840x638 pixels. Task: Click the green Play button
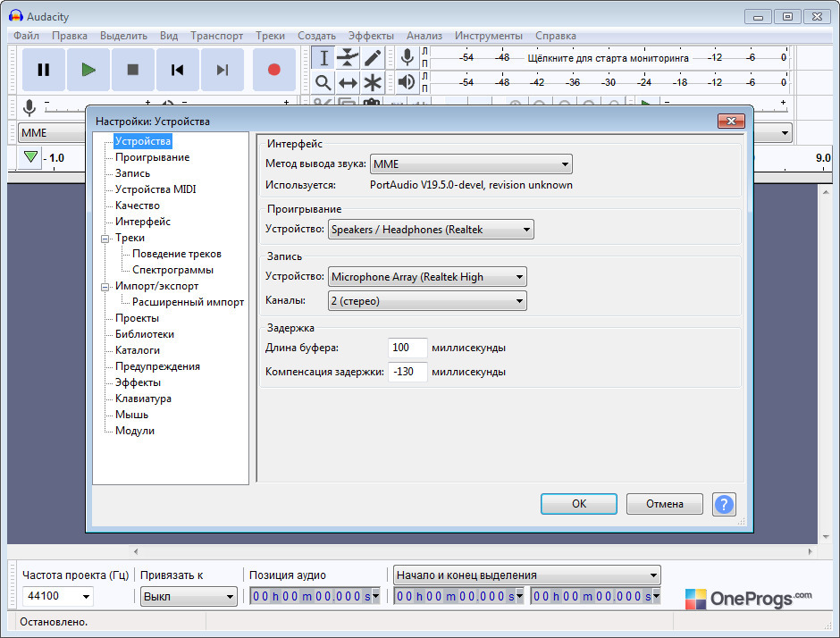click(88, 70)
